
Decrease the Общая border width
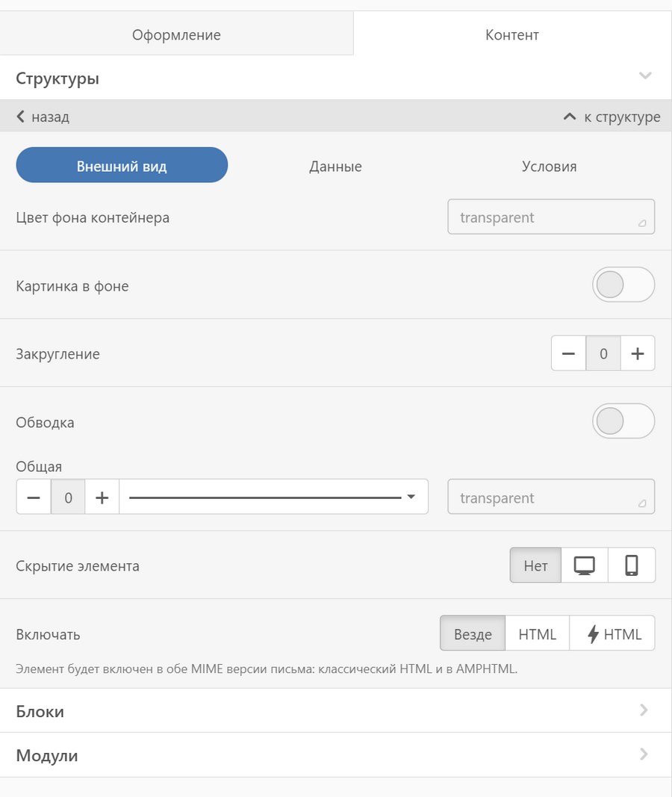click(34, 497)
